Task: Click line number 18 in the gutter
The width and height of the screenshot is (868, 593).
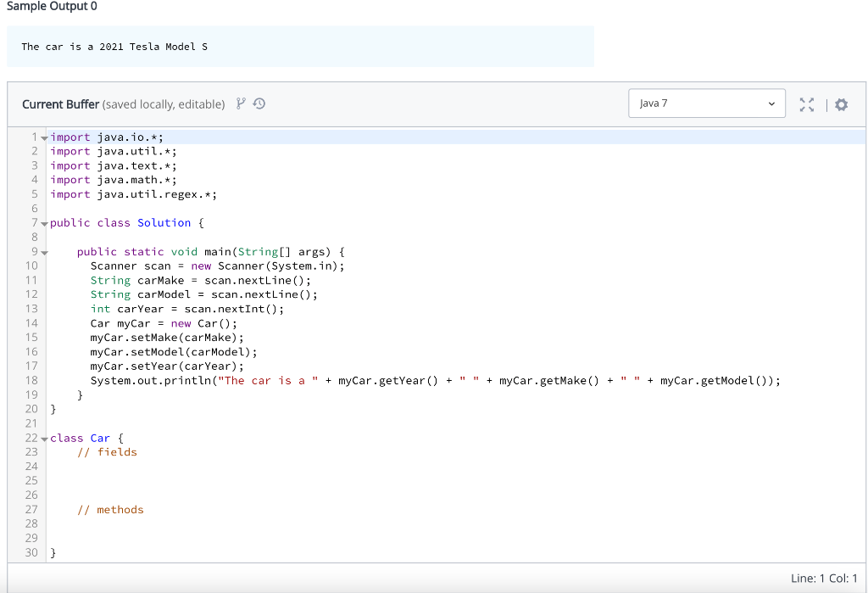Action: point(31,380)
